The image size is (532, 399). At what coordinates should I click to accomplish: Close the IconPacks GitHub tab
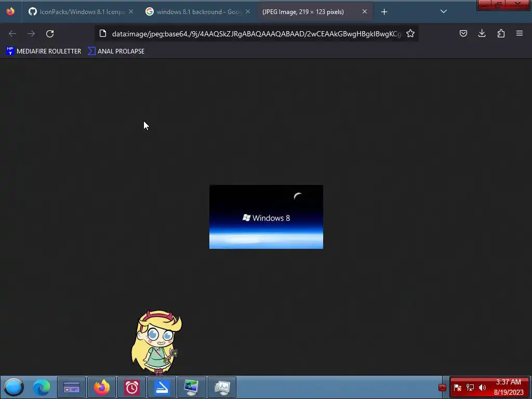coord(131,11)
